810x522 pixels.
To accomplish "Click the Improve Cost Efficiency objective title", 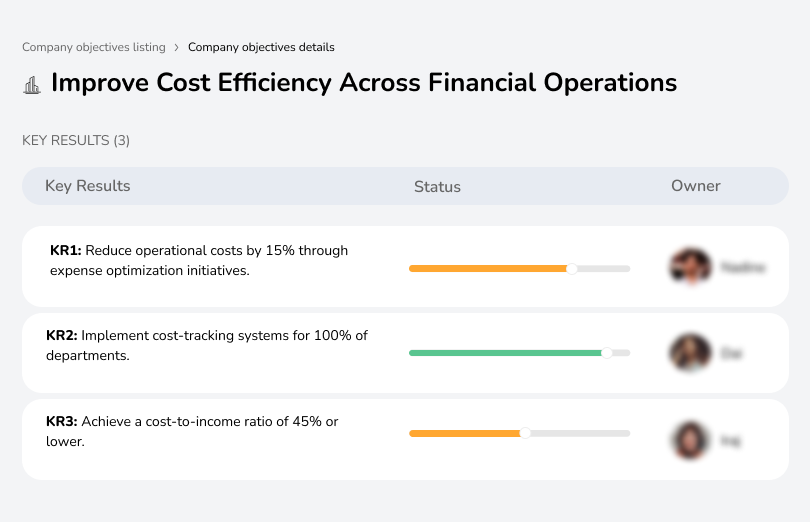I will pyautogui.click(x=363, y=82).
